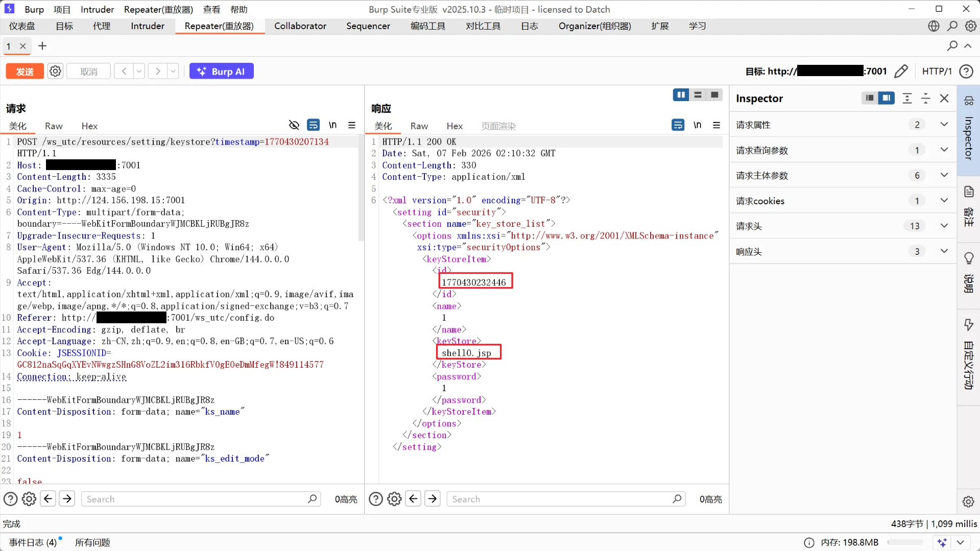This screenshot has height=551, width=980.
Task: Focus the response search field
Action: click(x=566, y=499)
